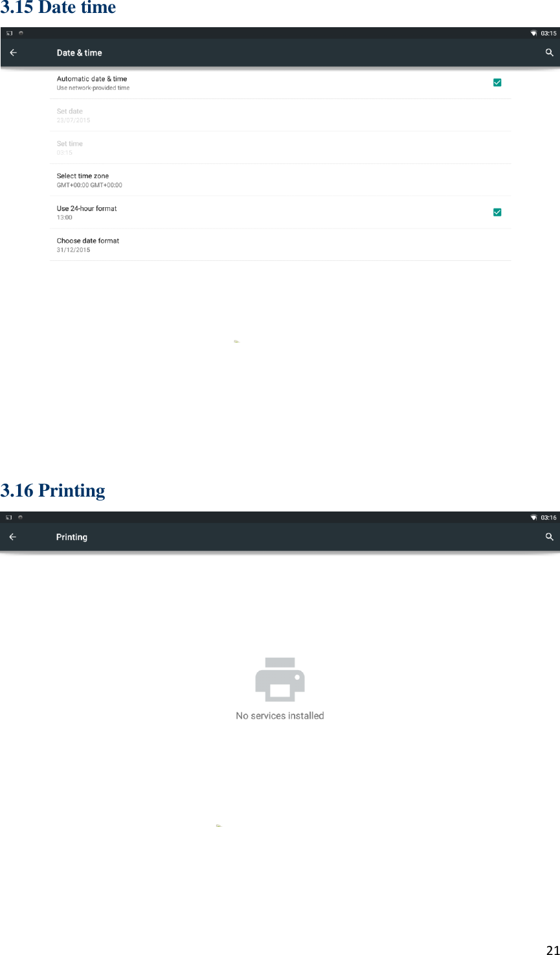Image resolution: width=560 pixels, height=955 pixels.
Task: Uncheck Automatic date & time checkbox
Action: point(497,82)
